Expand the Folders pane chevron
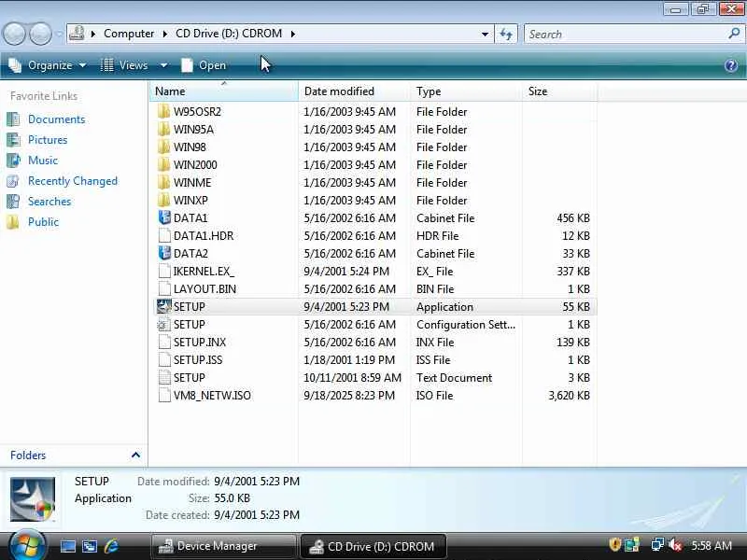 [135, 455]
